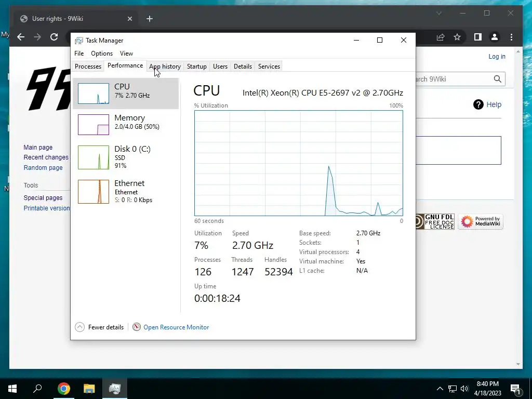This screenshot has width=532, height=399.
Task: Open the Details tab
Action: tap(243, 66)
